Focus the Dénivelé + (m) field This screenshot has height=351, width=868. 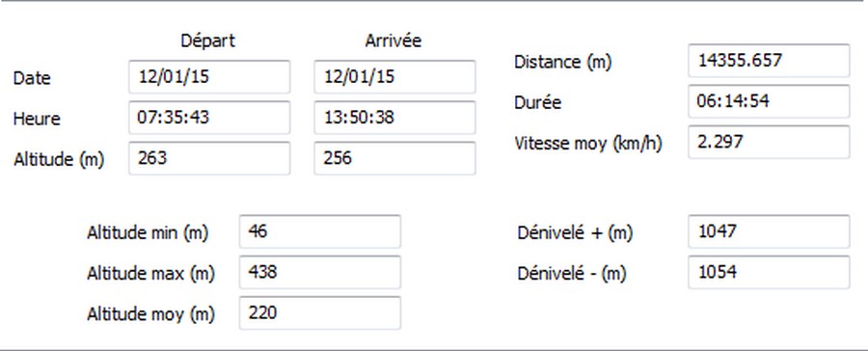(769, 231)
